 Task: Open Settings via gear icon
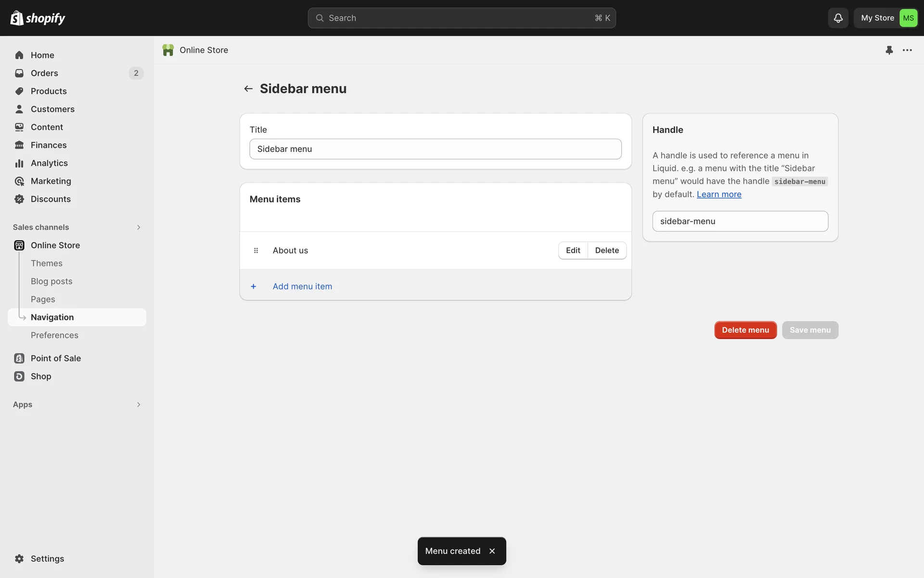pos(19,559)
